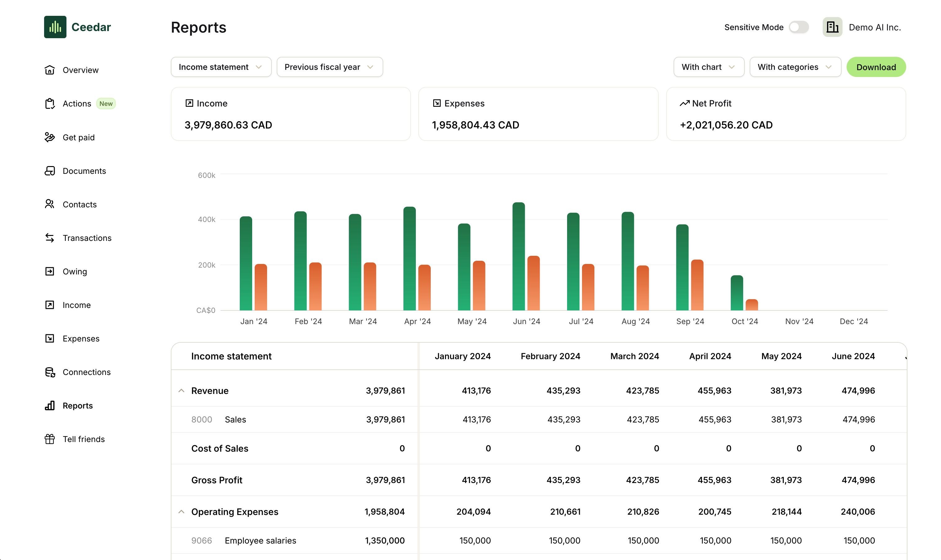Open Documents via its inbox icon

[x=49, y=171]
